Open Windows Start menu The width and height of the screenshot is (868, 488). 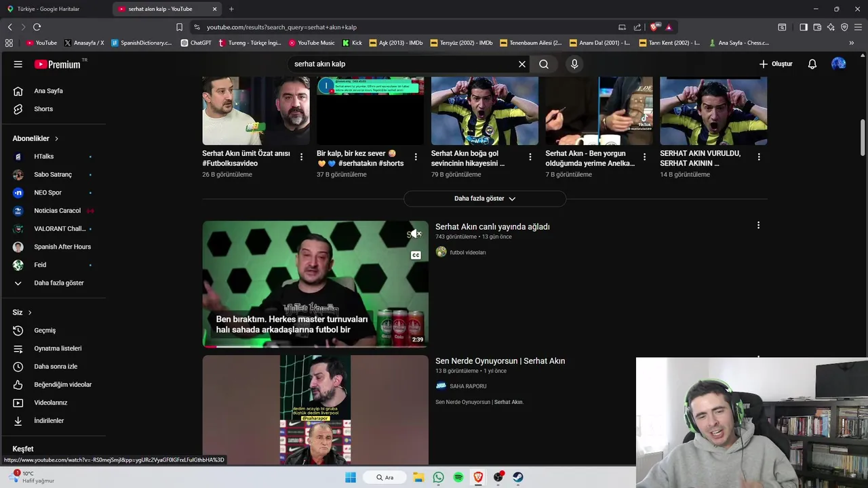tap(351, 477)
